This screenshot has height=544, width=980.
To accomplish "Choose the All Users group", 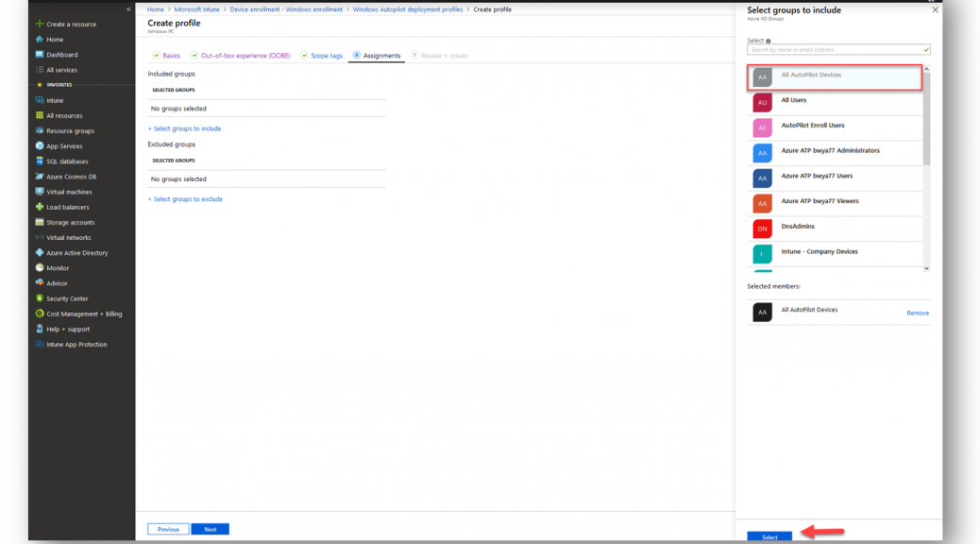I will [x=835, y=103].
